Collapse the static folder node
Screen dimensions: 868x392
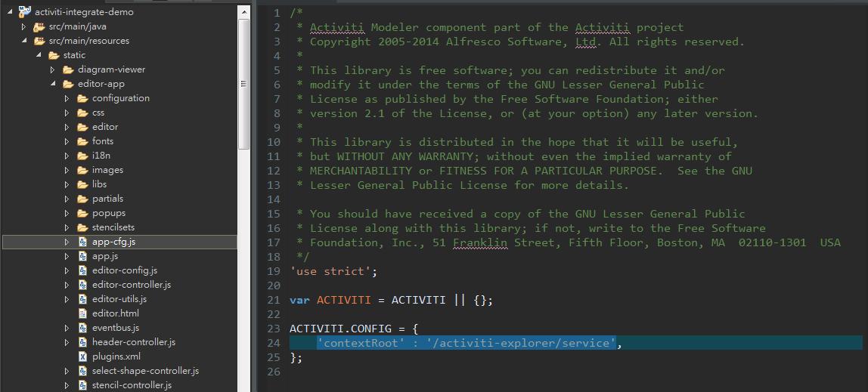(39, 54)
